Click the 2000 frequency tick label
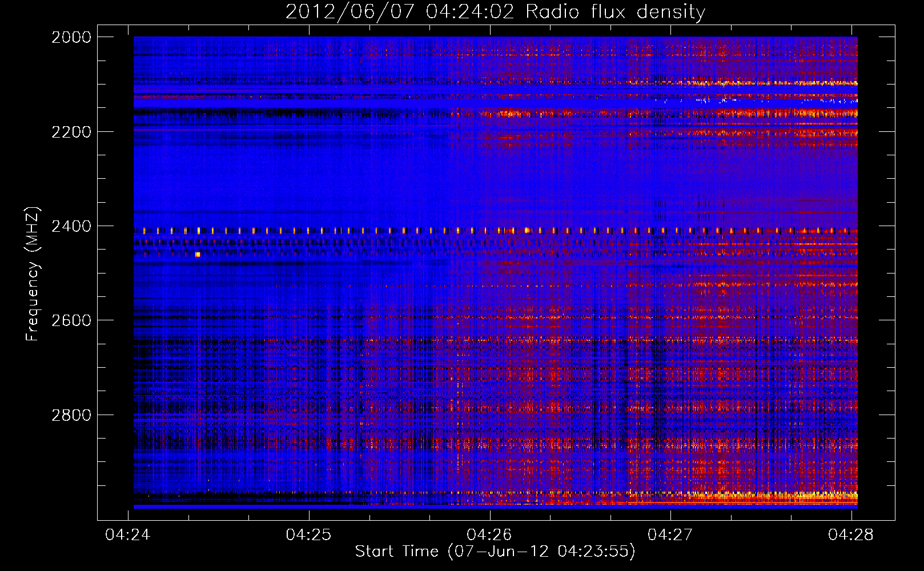The height and width of the screenshot is (571, 924). tap(71, 37)
